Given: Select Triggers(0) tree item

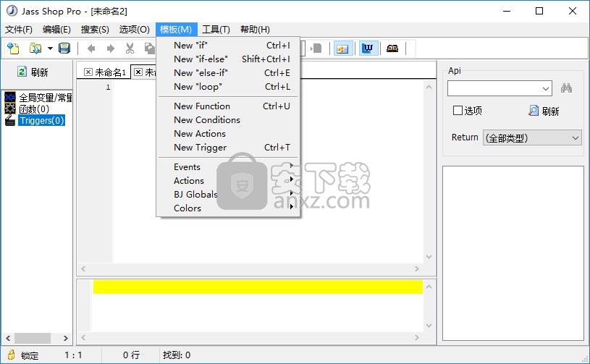Looking at the screenshot, I should pos(42,120).
